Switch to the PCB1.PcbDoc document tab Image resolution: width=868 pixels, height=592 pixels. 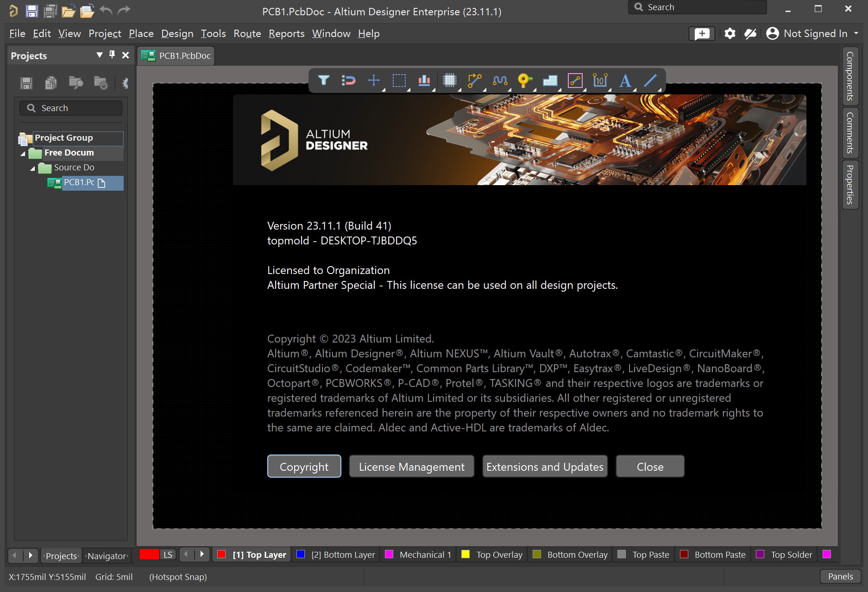176,56
